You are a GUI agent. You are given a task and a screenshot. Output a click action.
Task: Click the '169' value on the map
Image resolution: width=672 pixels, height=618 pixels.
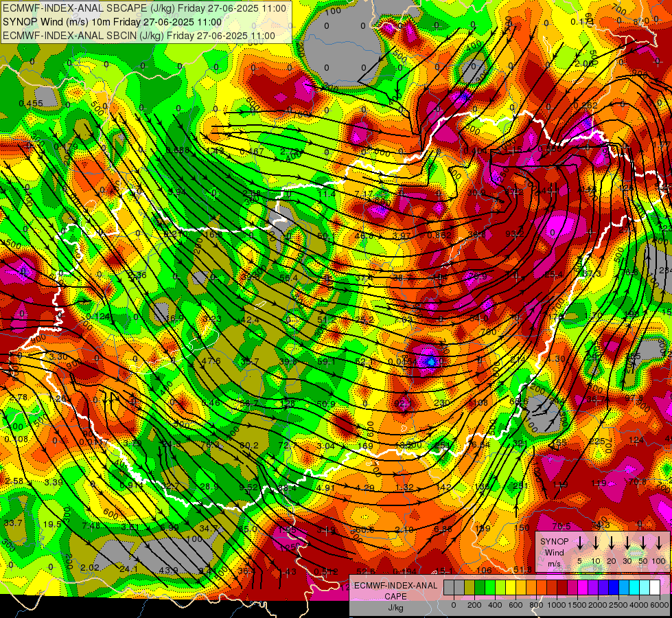tap(365, 446)
